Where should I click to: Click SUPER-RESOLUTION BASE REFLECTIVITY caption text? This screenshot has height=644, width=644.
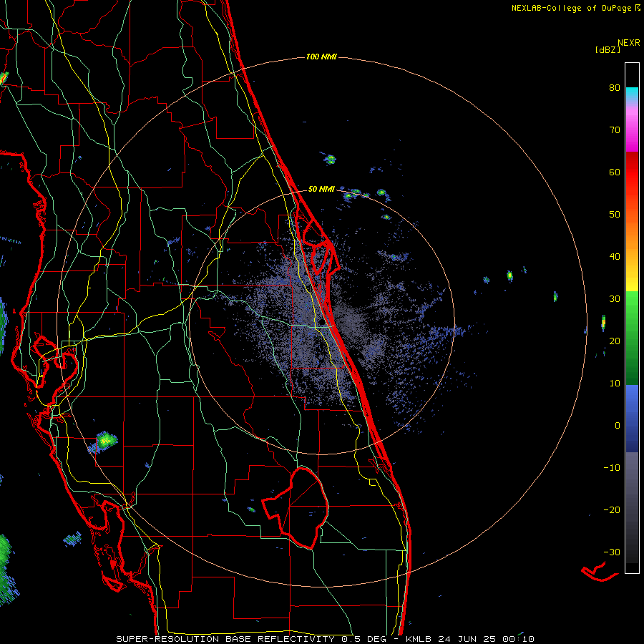tap(225, 639)
